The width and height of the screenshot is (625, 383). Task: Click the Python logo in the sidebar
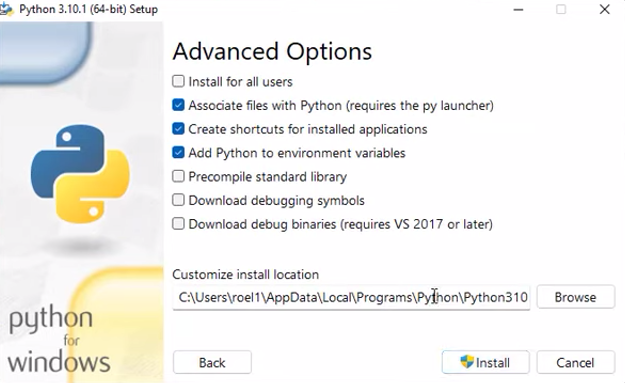[80, 173]
